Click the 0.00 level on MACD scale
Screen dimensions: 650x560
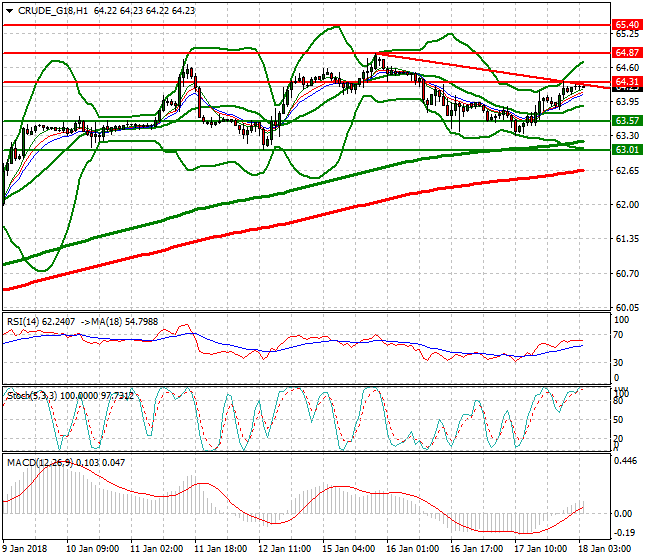click(623, 513)
